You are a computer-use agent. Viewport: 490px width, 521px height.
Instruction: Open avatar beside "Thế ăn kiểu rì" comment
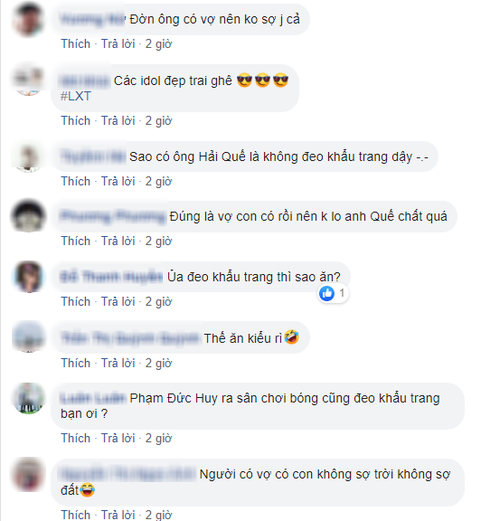click(28, 337)
